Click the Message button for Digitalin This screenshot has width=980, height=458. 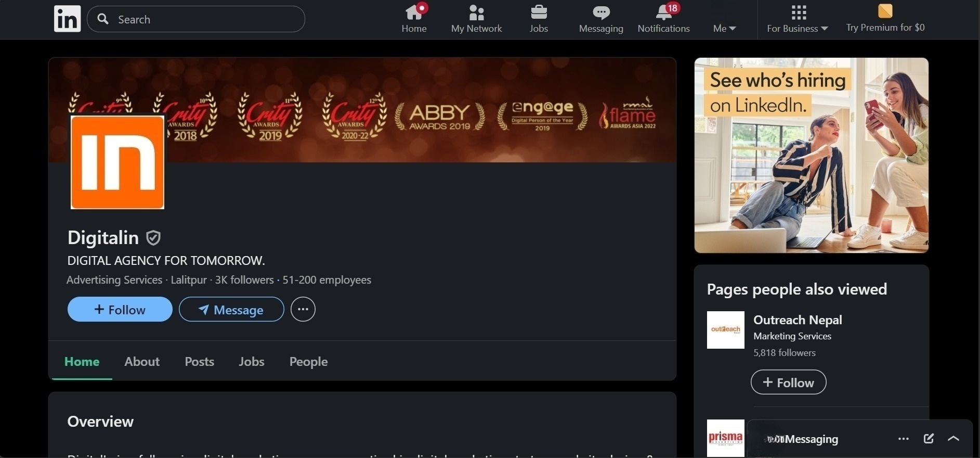(231, 309)
